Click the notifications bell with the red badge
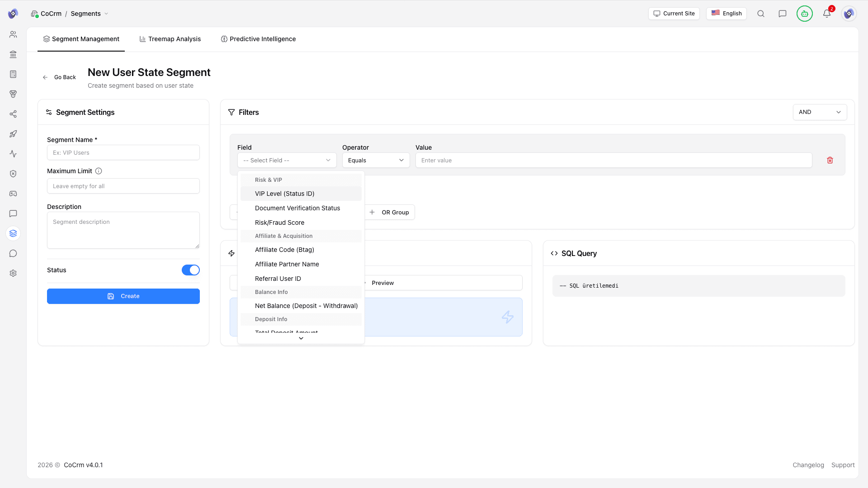This screenshot has width=868, height=488. pos(826,14)
